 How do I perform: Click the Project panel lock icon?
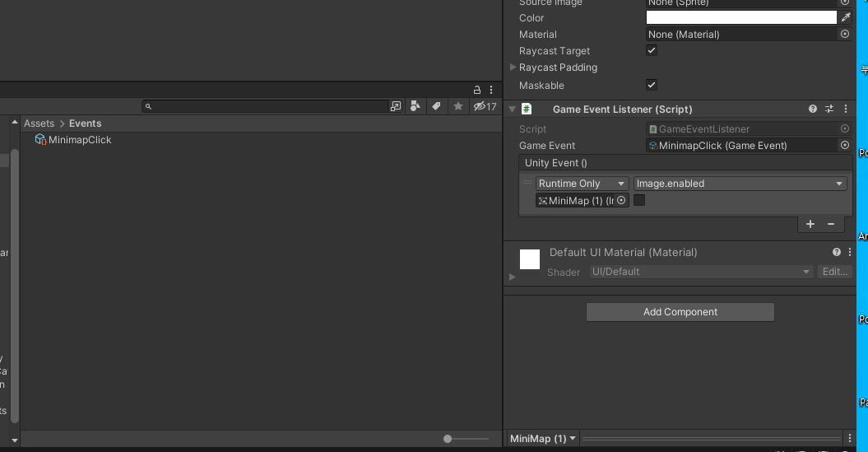pyautogui.click(x=476, y=90)
